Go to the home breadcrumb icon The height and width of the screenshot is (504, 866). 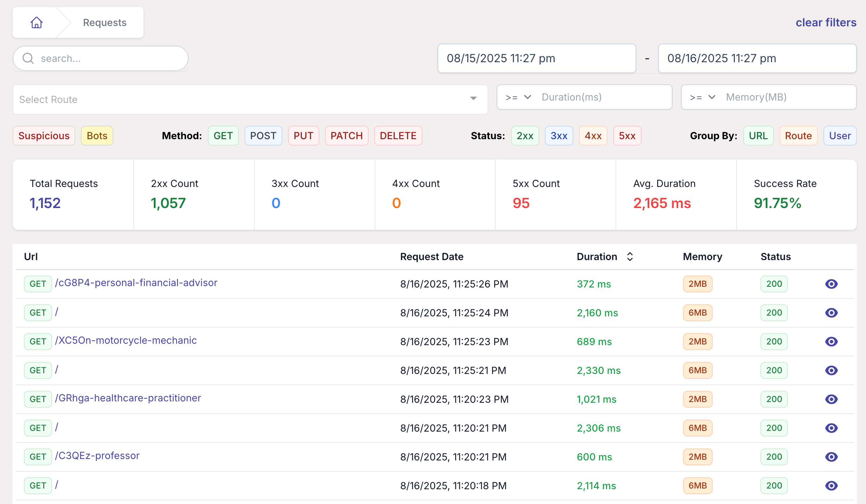(x=36, y=22)
